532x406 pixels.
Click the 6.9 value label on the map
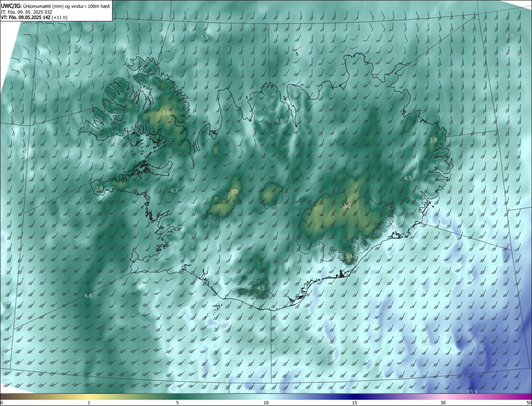tap(510, 36)
